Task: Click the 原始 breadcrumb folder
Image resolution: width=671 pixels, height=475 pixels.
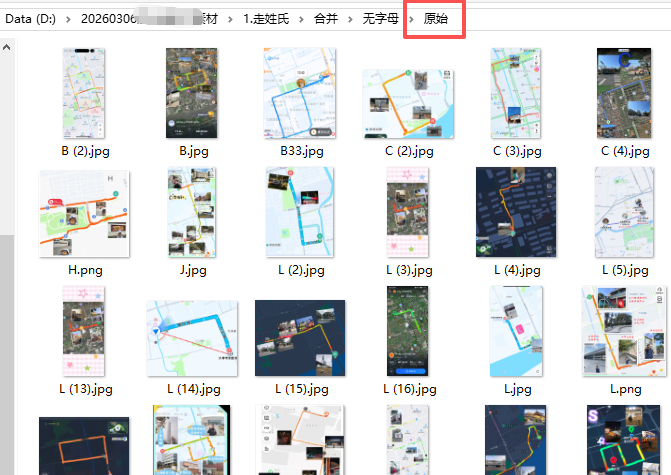Action: [x=436, y=19]
